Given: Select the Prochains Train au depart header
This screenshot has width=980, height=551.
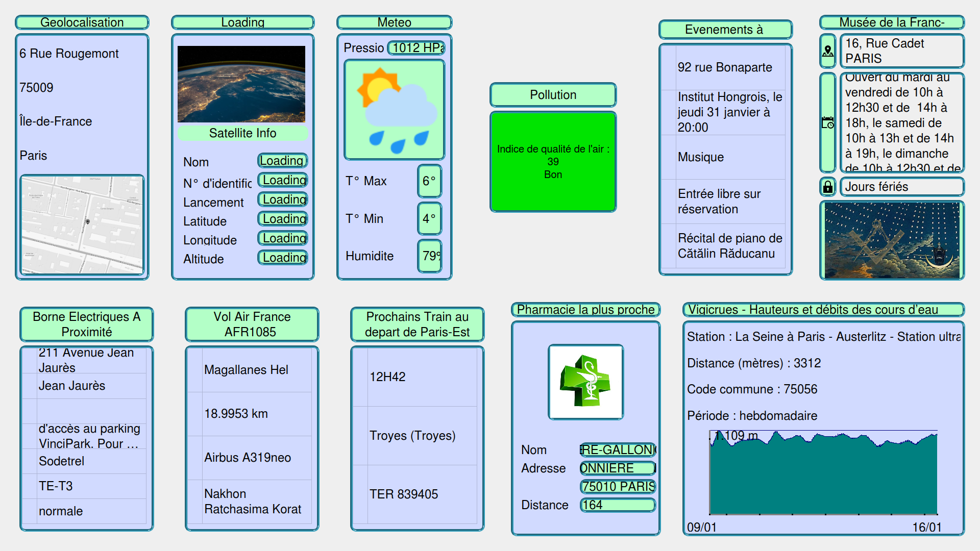Looking at the screenshot, I should [x=417, y=324].
